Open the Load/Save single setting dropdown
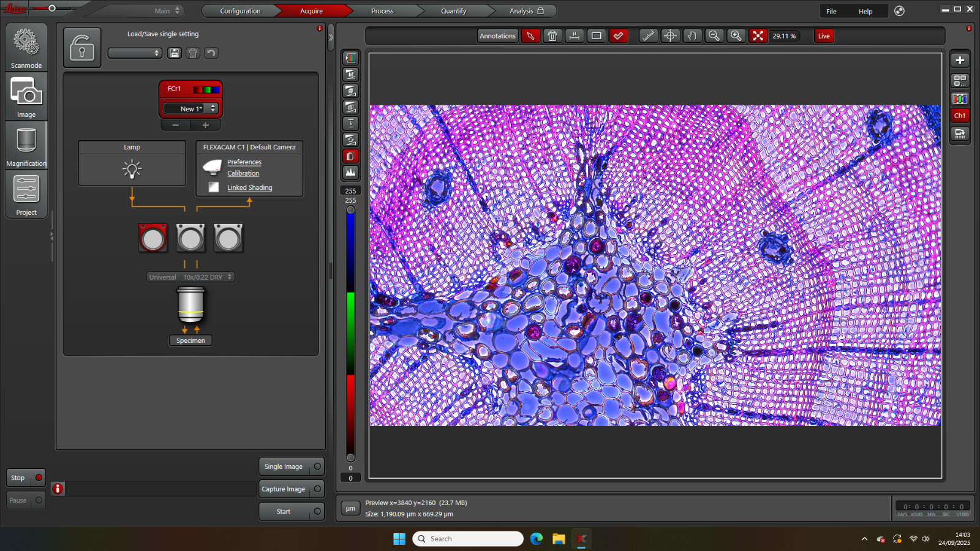Screen dimensions: 980x551 pyautogui.click(x=135, y=53)
